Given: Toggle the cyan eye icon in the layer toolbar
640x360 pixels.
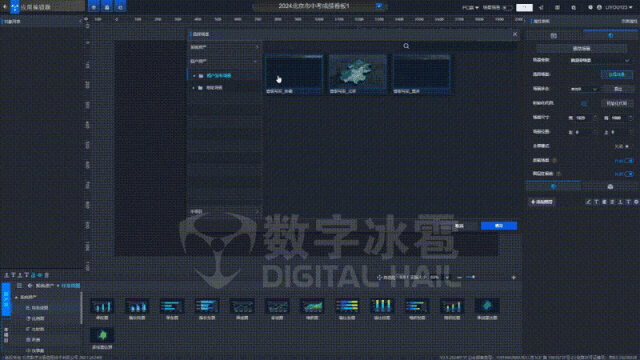Looking at the screenshot, I should pos(40,275).
